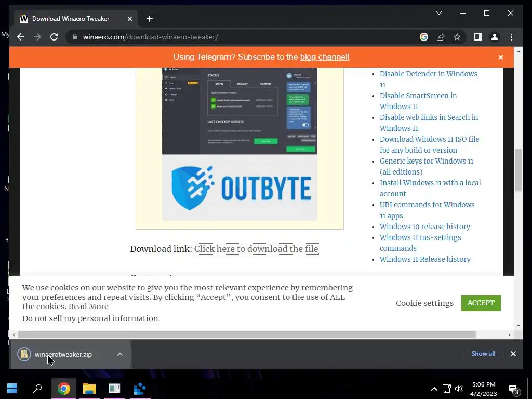The image size is (532, 399).
Task: Click the scroll down arrow
Action: [518, 326]
